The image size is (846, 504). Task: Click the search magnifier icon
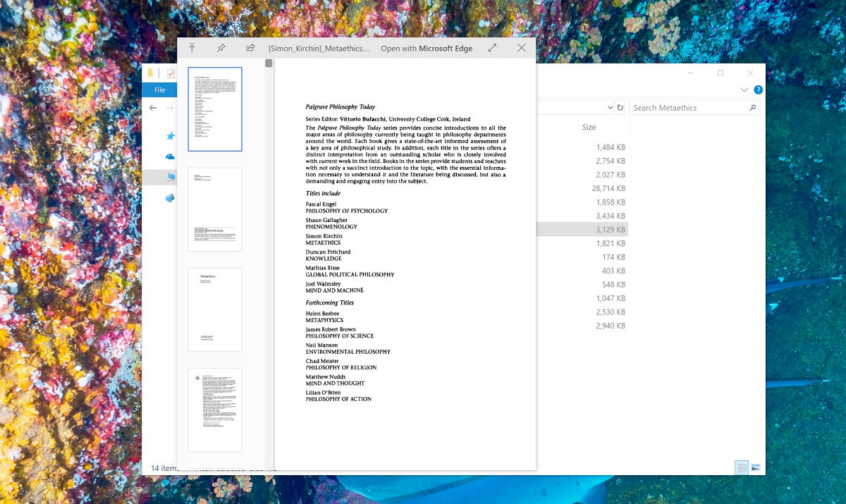pyautogui.click(x=753, y=108)
